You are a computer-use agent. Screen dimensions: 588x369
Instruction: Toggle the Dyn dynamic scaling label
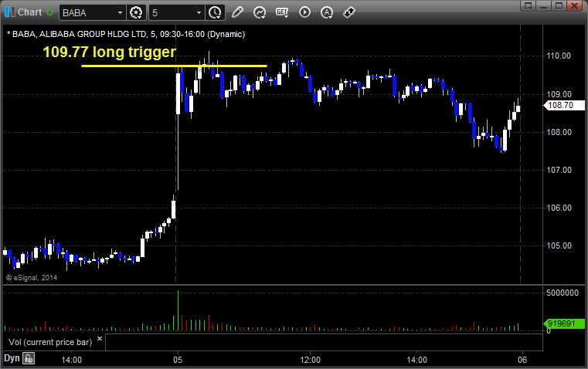[12, 358]
